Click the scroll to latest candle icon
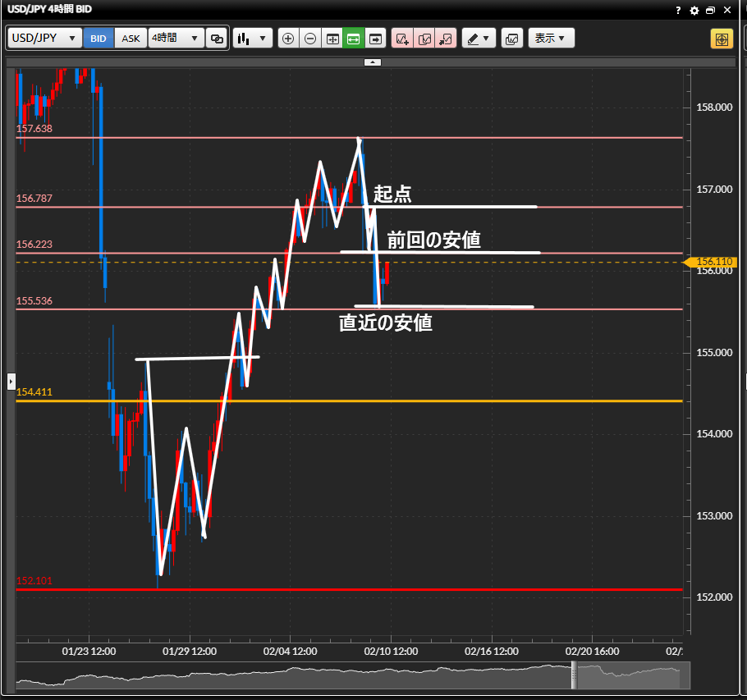The height and width of the screenshot is (700, 747). (376, 39)
